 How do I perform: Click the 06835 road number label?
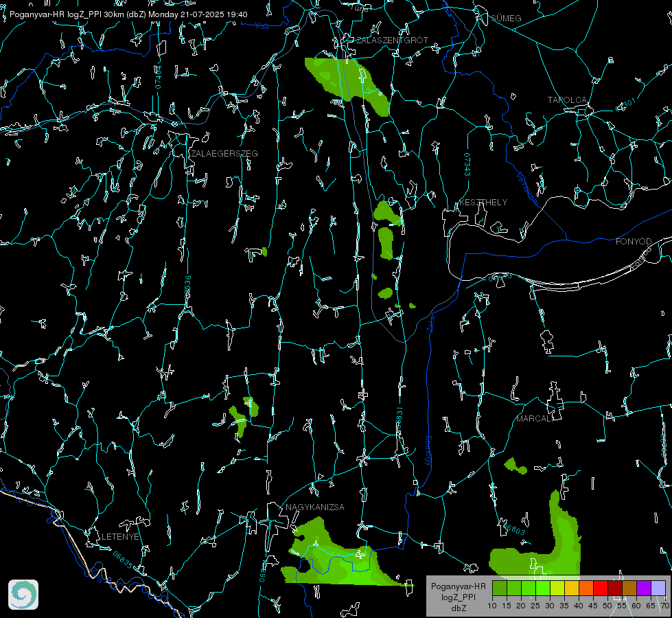click(123, 560)
